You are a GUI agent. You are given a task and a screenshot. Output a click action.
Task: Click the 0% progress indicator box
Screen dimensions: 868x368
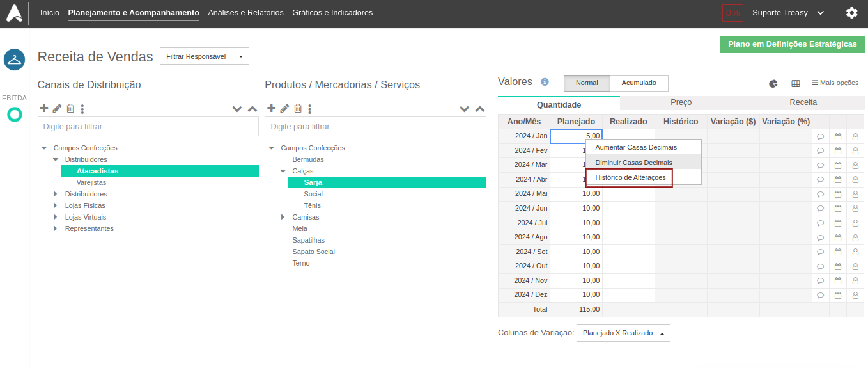pyautogui.click(x=732, y=13)
